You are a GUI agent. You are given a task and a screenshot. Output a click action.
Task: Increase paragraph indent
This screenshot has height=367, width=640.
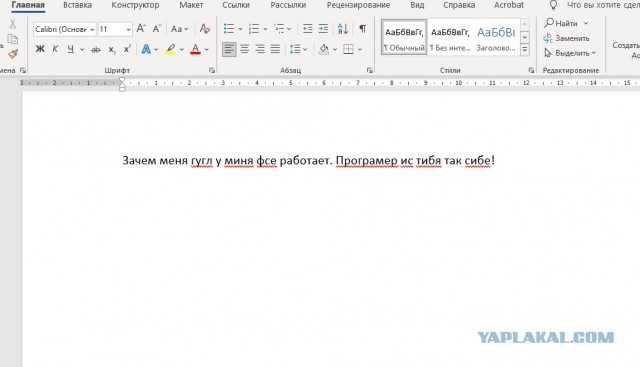point(323,29)
